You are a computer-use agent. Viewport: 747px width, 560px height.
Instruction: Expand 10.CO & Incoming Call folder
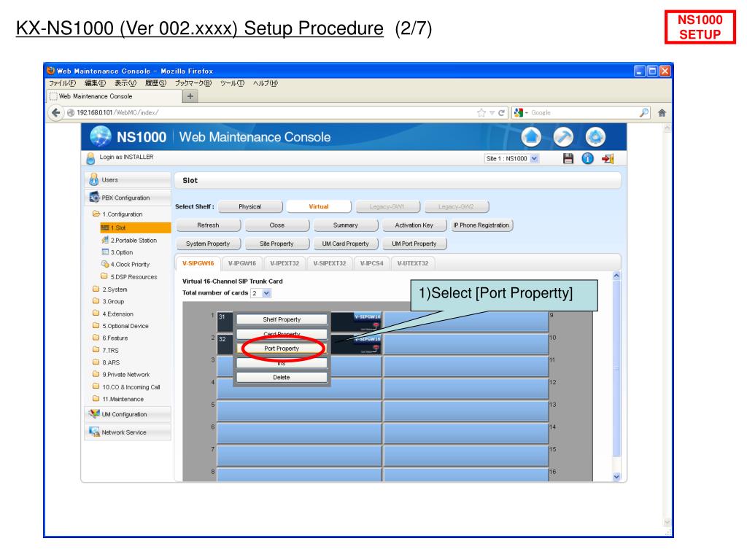click(x=126, y=386)
